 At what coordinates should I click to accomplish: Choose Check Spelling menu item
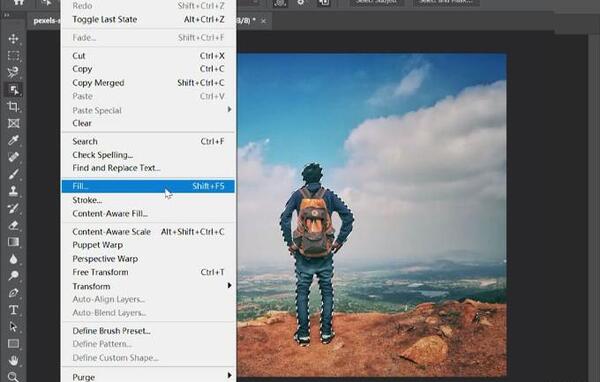tap(148, 155)
